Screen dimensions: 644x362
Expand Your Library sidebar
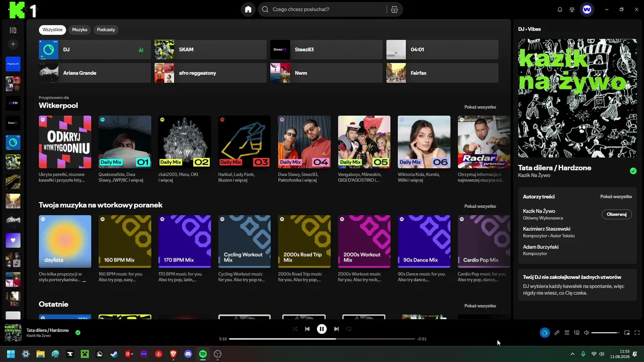(x=13, y=30)
